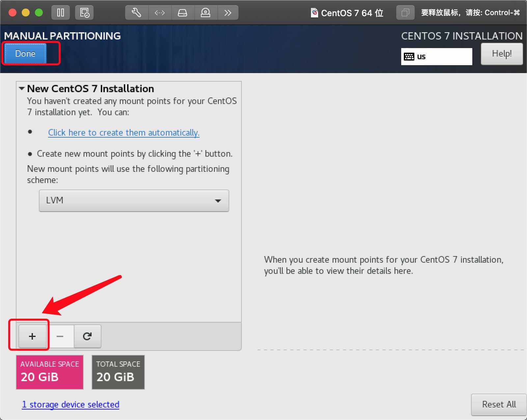Image resolution: width=527 pixels, height=420 pixels.
Task: Open 1 storage device selected link
Action: (70, 405)
